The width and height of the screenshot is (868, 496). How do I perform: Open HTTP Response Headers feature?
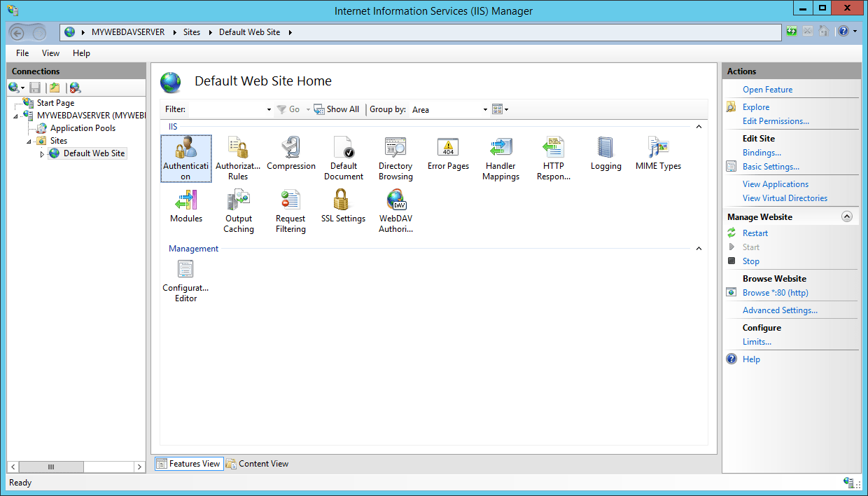click(x=554, y=158)
